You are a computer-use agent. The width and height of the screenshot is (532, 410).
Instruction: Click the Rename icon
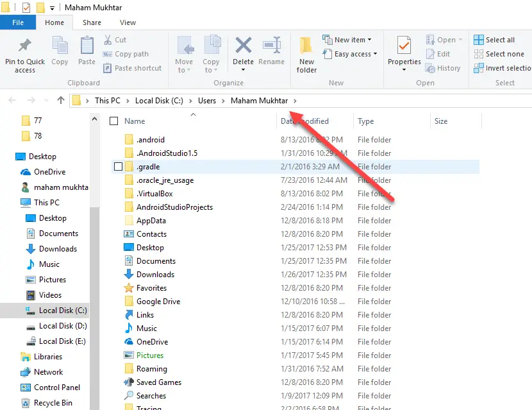click(271, 45)
